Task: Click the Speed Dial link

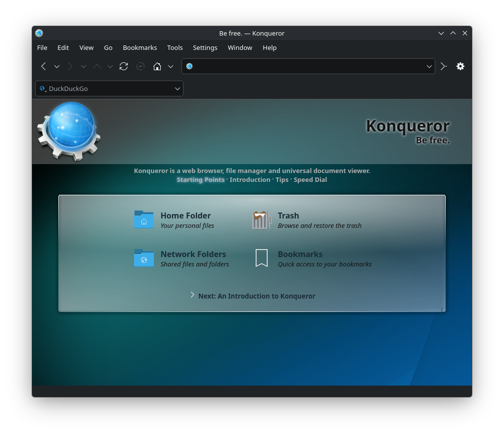Action: (310, 179)
